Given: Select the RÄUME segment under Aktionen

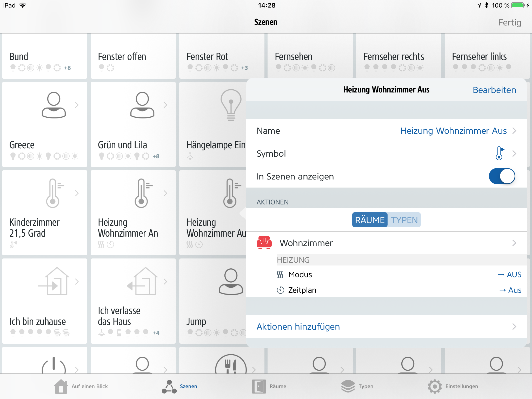Looking at the screenshot, I should click(370, 220).
